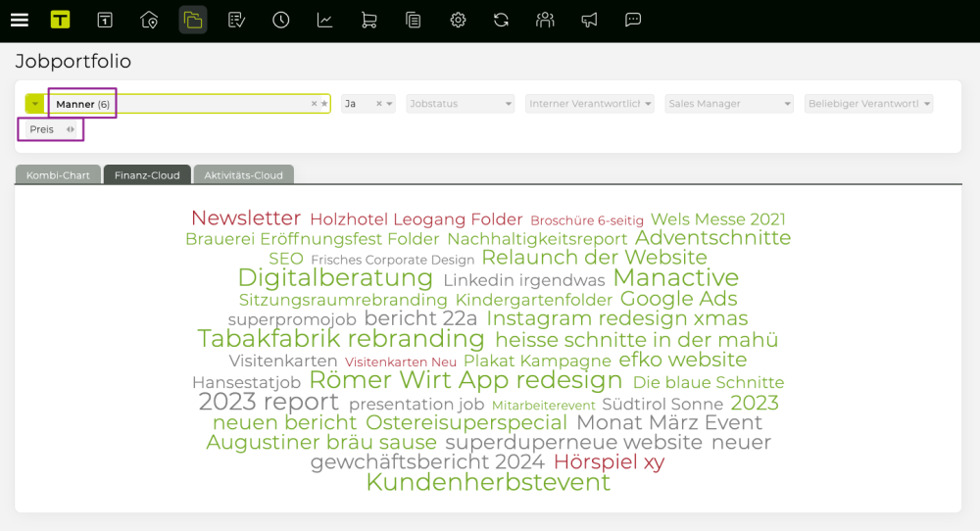Open the Ja dropdown arrow
This screenshot has height=531, width=980.
[389, 104]
